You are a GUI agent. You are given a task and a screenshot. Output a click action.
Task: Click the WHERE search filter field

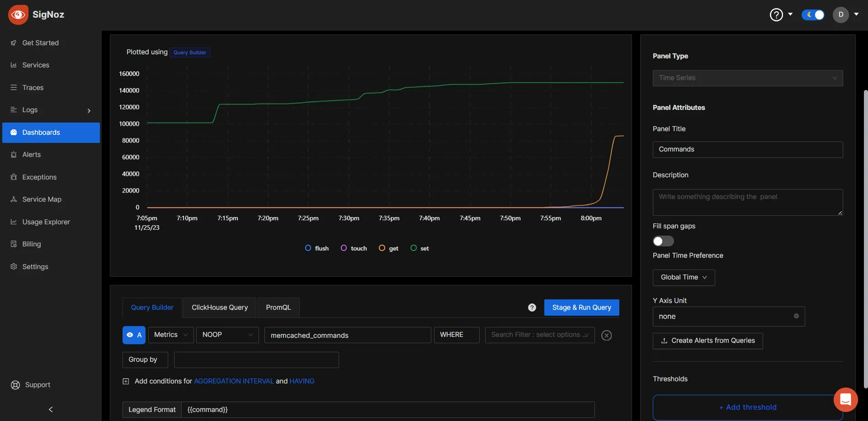tap(540, 335)
